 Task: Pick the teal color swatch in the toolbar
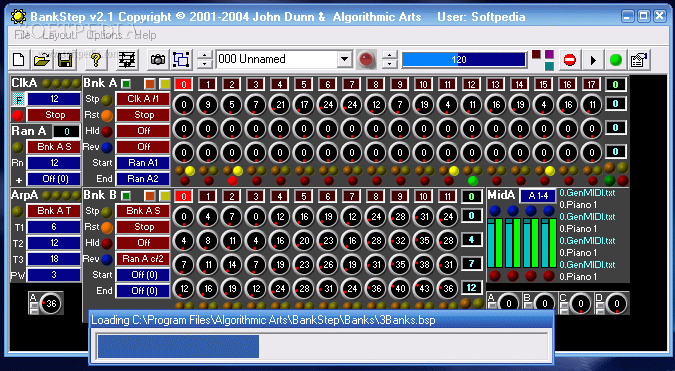click(549, 66)
